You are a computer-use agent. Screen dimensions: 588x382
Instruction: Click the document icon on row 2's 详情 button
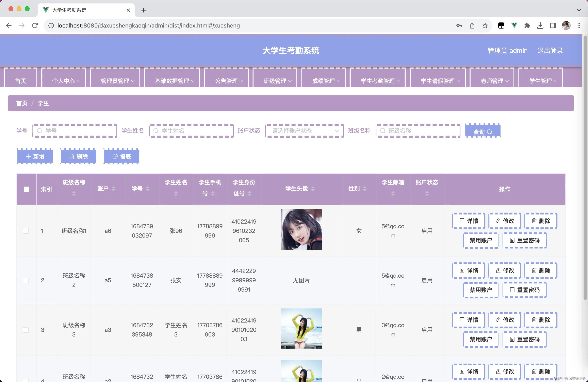(x=462, y=270)
